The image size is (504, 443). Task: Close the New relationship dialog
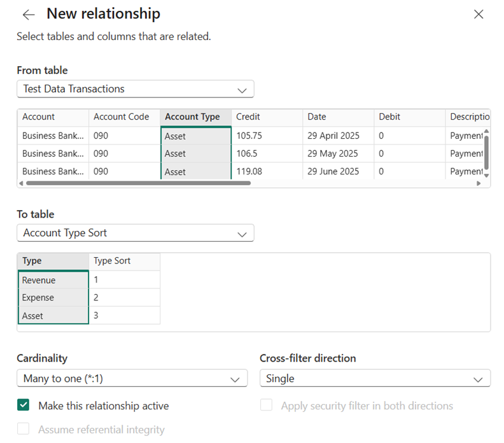coord(479,15)
